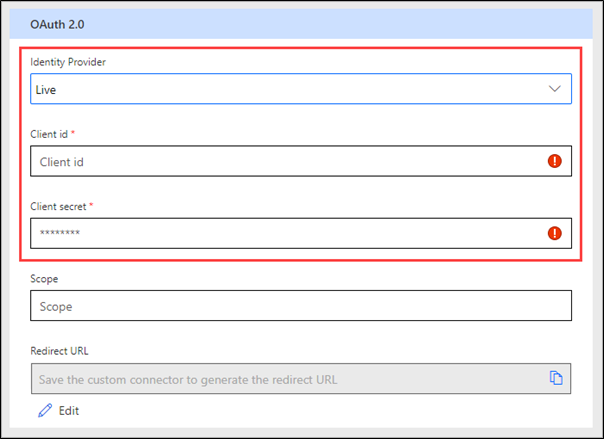Click the Scope field label

coord(44,279)
